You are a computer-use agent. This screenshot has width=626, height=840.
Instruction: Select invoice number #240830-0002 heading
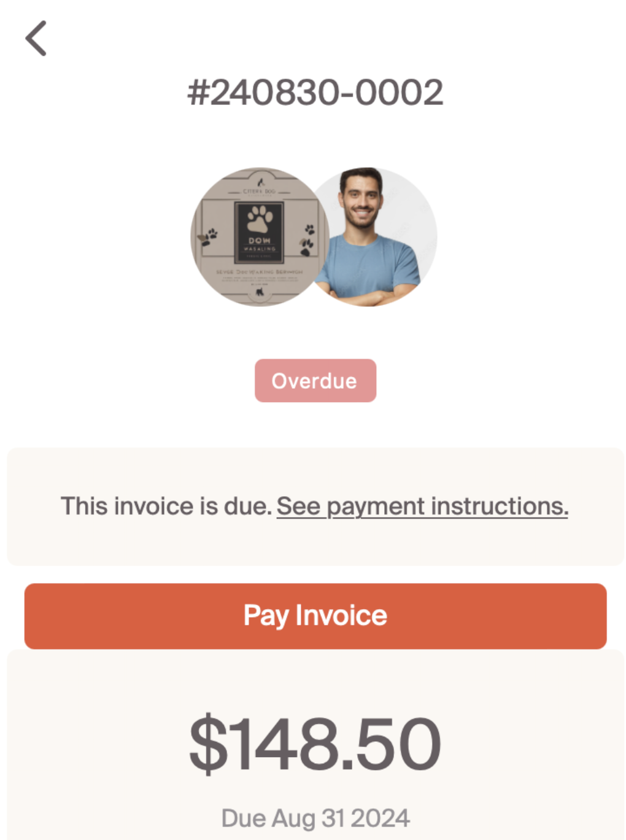[x=315, y=93]
